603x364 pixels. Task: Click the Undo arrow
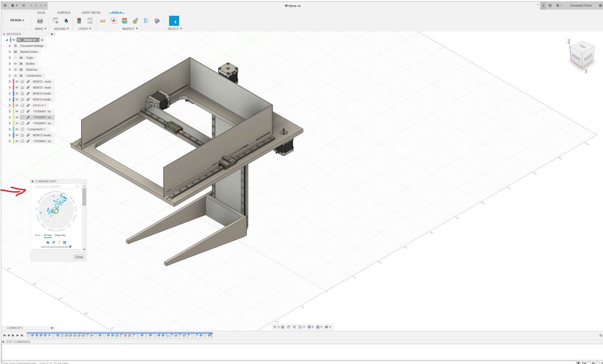32,5
